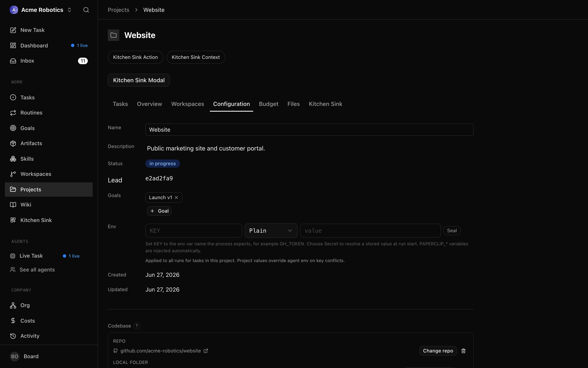Click the Live Task 1 live indicator
Viewport: 588px width, 368px height.
coord(71,256)
